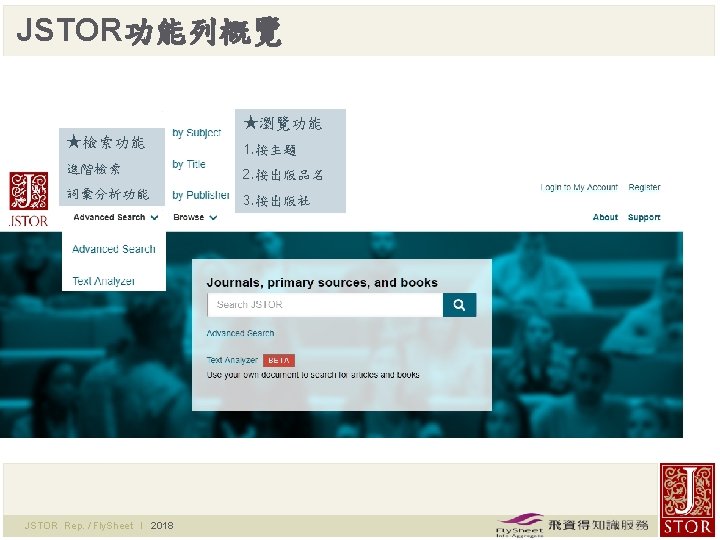Click the footer text 'JSTOR Rep. / FlySheet'
The height and width of the screenshot is (540, 720).
pos(79,525)
